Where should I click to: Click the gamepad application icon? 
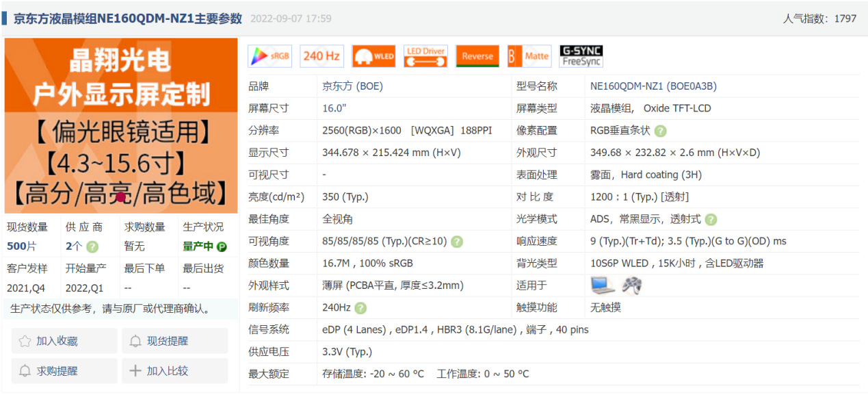pyautogui.click(x=631, y=285)
